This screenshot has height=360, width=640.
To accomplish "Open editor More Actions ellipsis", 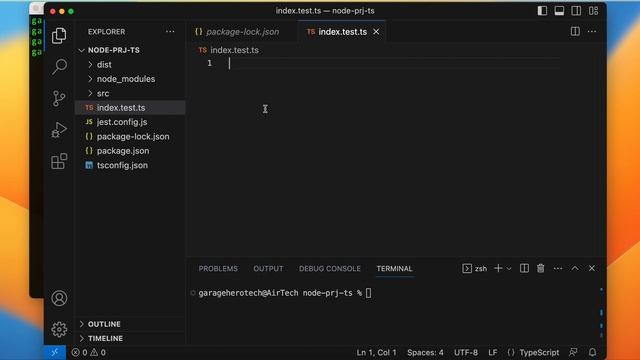I will (592, 31).
